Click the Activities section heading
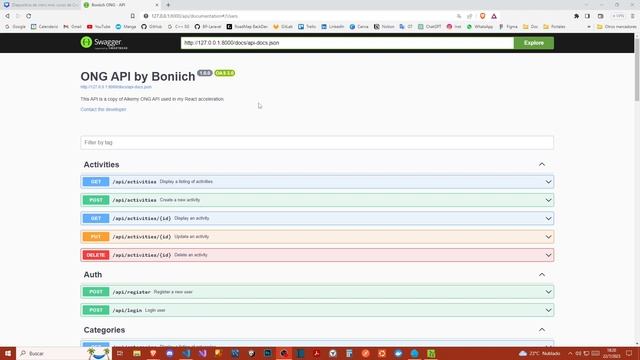Image resolution: width=640 pixels, height=360 pixels. pyautogui.click(x=101, y=164)
